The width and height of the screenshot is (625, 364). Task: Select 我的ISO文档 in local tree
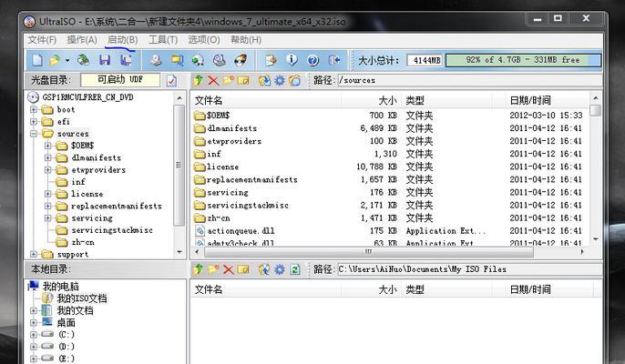pos(82,298)
